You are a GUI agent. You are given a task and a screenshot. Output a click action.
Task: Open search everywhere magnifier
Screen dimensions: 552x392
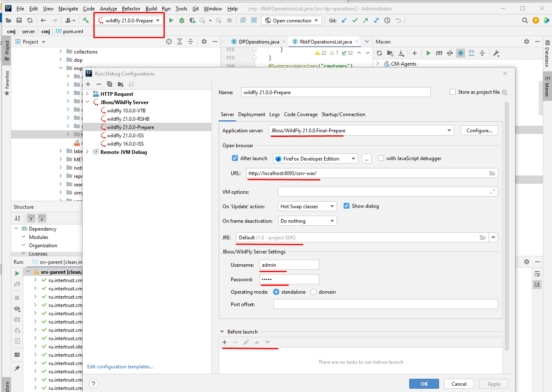pos(525,20)
